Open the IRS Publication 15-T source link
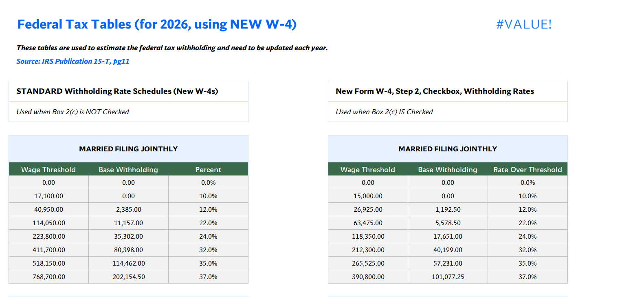Image resolution: width=644 pixels, height=297 pixels. (x=73, y=61)
